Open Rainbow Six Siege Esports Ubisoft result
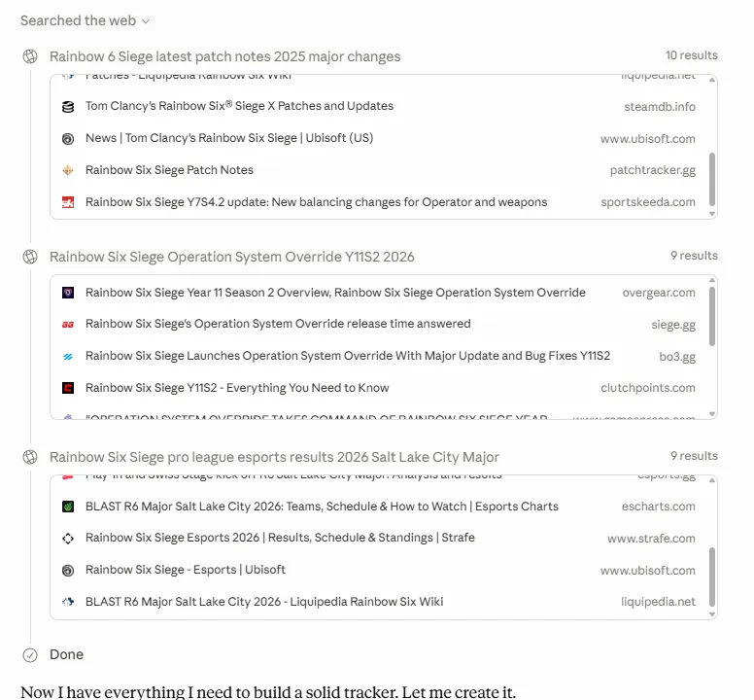 coord(186,570)
